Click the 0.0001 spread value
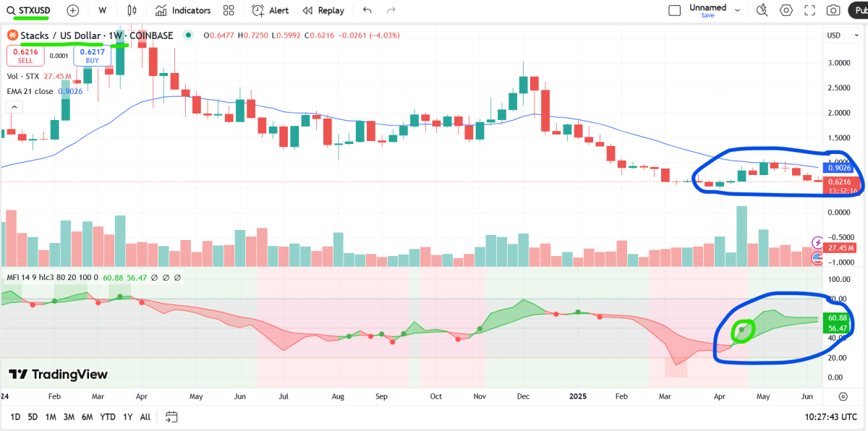Screen dimensions: 868x431 tap(59, 56)
